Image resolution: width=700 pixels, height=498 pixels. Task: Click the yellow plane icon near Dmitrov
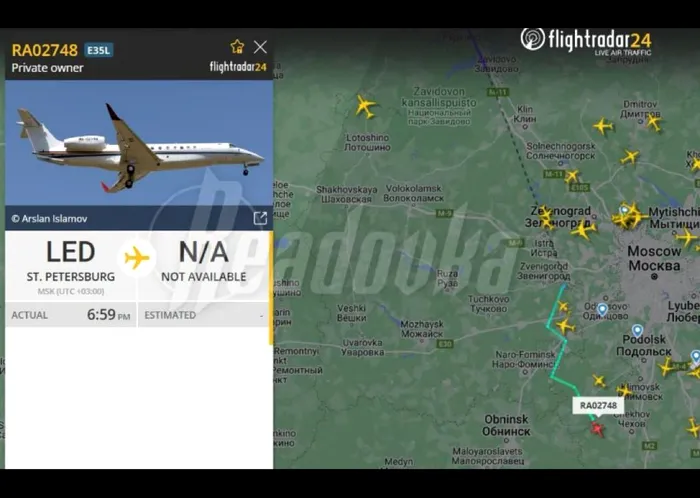coord(653,122)
